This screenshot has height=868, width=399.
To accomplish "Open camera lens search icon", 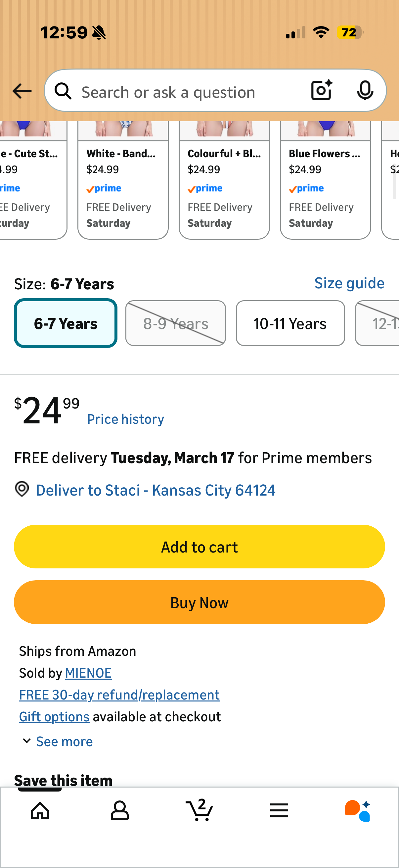I will click(x=322, y=90).
